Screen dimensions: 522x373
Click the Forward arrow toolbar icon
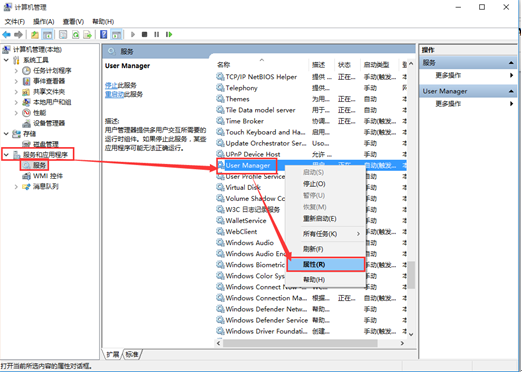pyautogui.click(x=18, y=34)
